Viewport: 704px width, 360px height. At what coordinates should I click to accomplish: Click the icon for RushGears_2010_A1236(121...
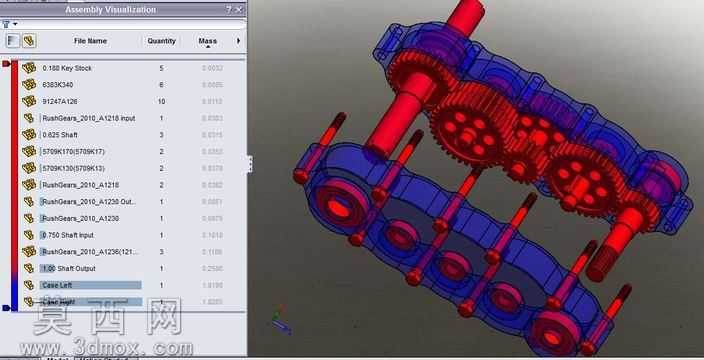pyautogui.click(x=29, y=251)
